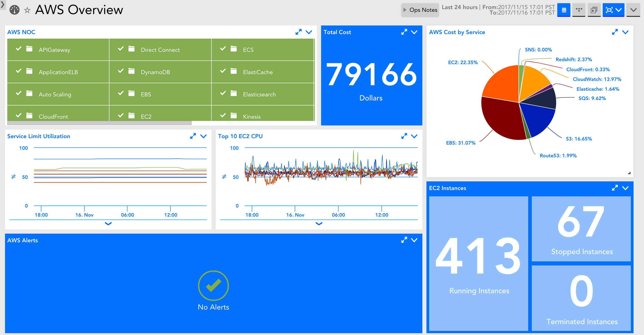This screenshot has width=644, height=335.
Task: Open the Elasticsearch group in AWS NOC
Action: click(263, 94)
